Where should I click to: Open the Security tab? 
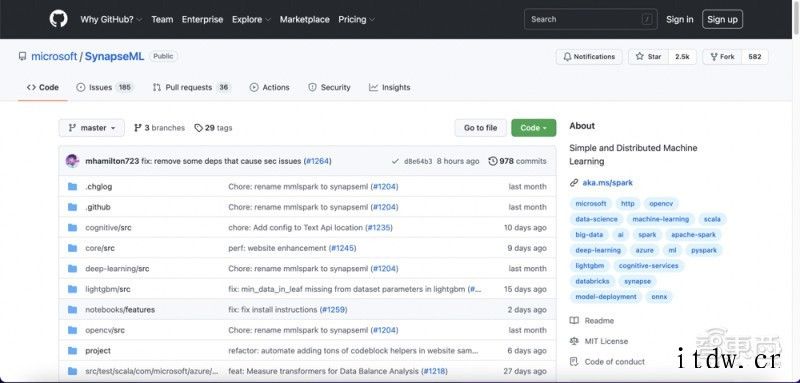(329, 87)
